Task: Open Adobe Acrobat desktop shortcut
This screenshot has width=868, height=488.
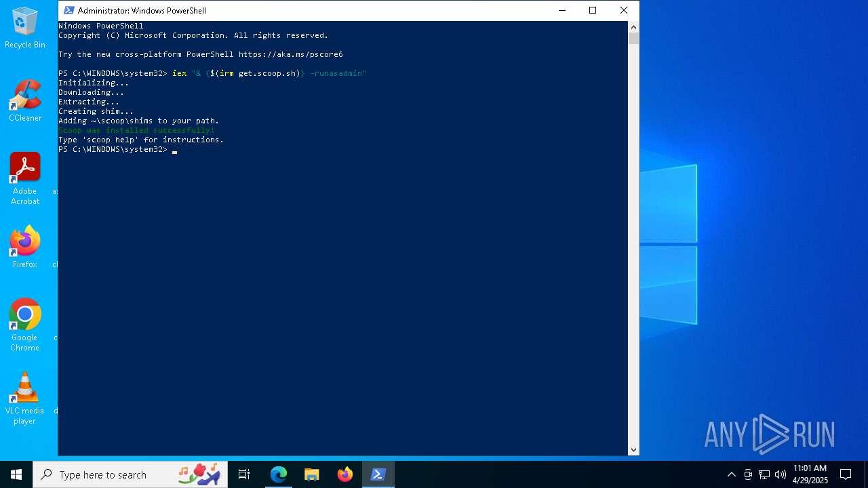Action: point(25,179)
